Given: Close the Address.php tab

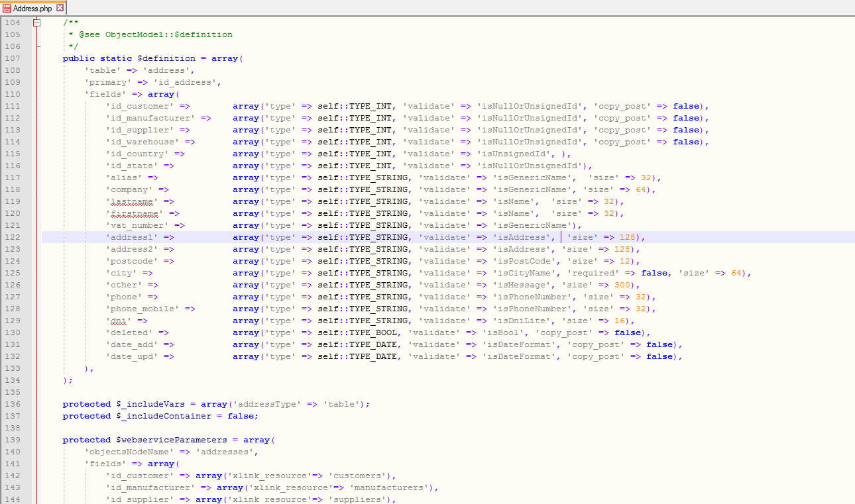Looking at the screenshot, I should click(x=60, y=8).
